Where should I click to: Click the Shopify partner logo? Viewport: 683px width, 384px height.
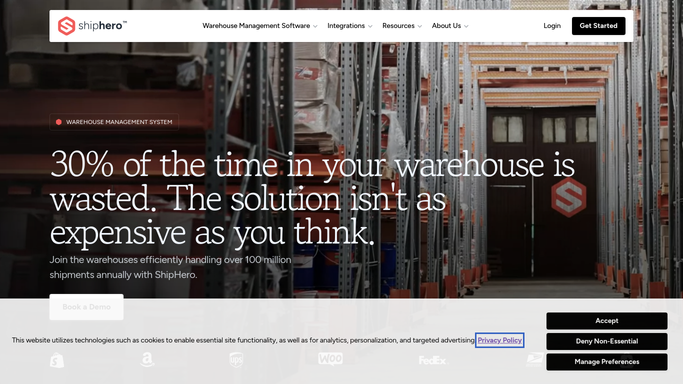click(57, 360)
